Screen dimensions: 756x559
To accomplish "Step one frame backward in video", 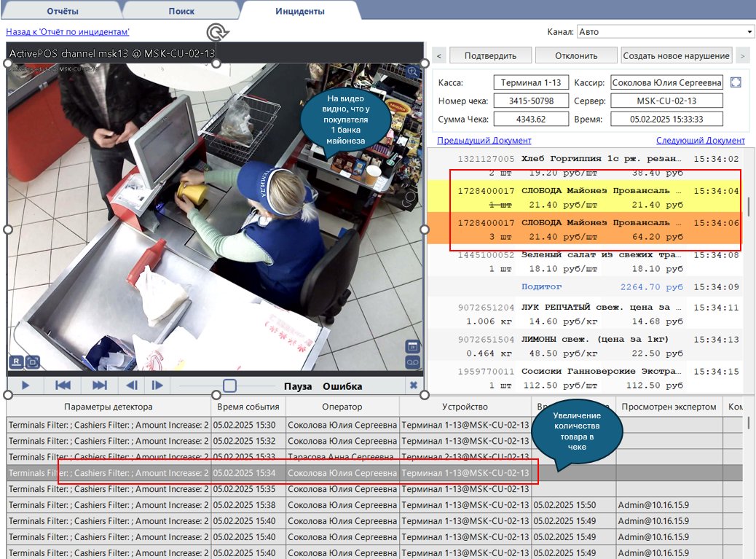I will [x=132, y=386].
